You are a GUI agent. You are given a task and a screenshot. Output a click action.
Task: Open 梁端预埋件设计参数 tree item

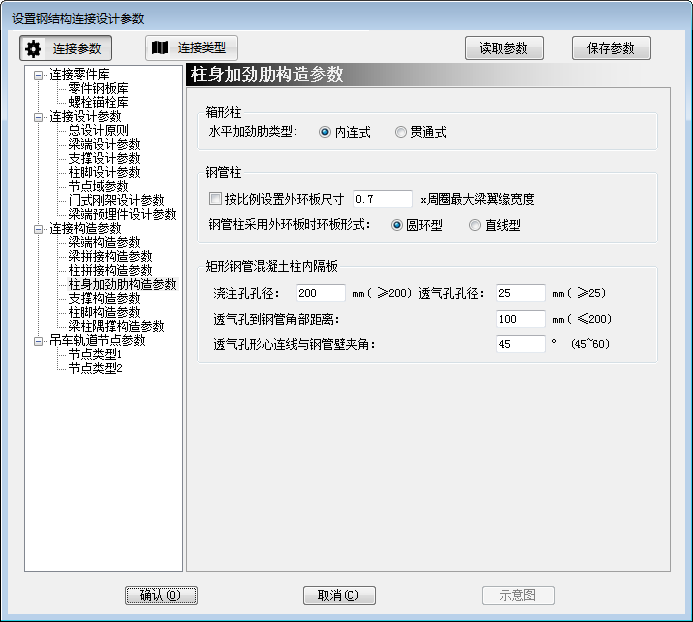[x=122, y=214]
